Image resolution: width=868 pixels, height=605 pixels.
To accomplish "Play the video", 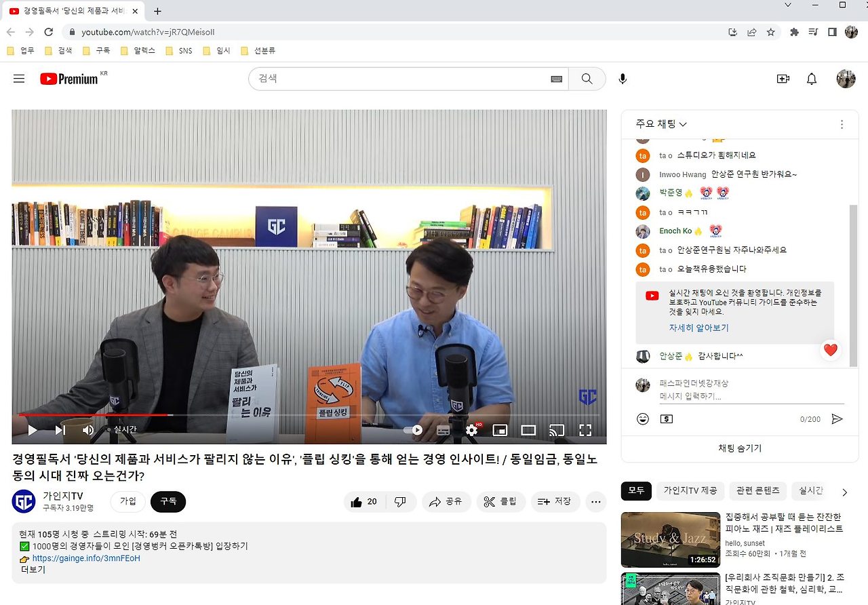I will 33,429.
